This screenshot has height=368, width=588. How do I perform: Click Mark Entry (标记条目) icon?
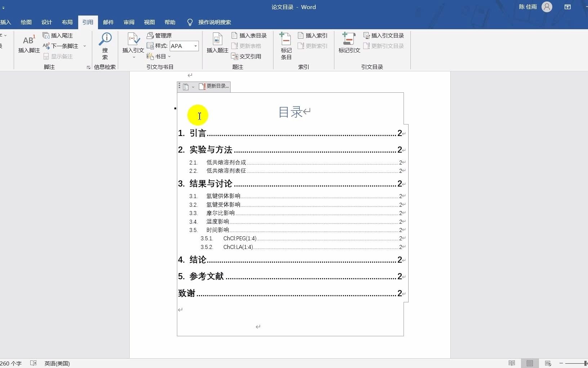tap(286, 39)
